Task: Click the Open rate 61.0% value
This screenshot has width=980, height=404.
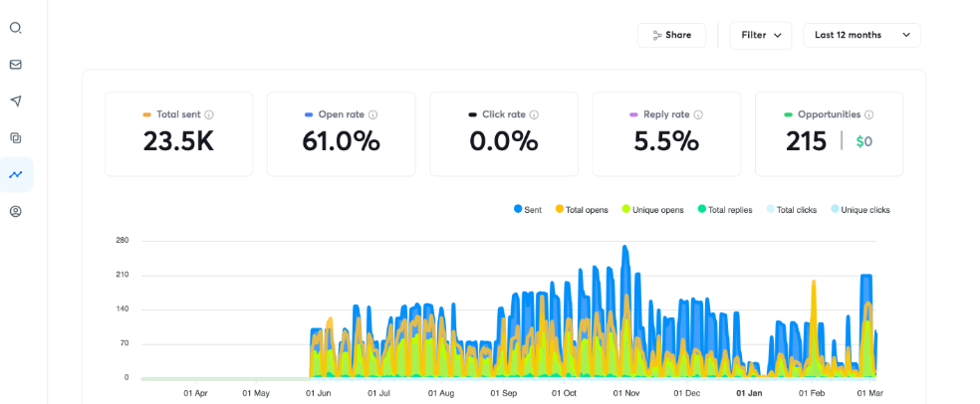Action: (342, 142)
